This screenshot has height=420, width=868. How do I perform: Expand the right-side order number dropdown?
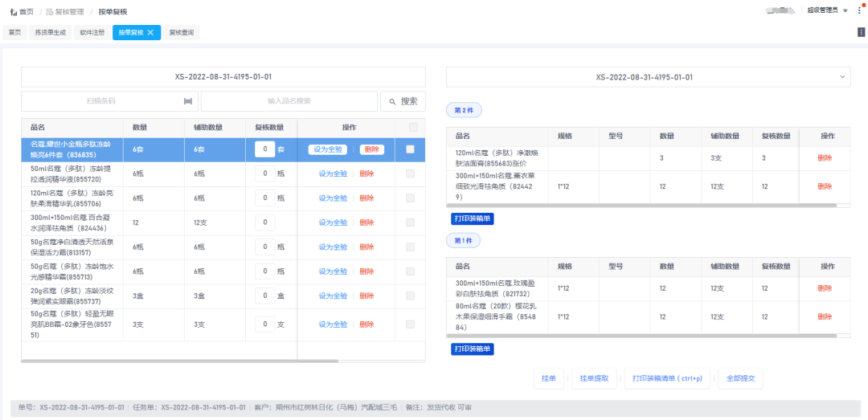(842, 77)
